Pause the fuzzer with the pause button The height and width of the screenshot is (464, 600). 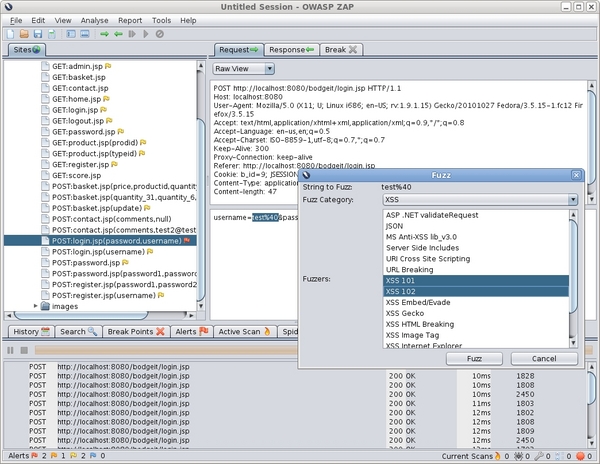tap(10, 350)
